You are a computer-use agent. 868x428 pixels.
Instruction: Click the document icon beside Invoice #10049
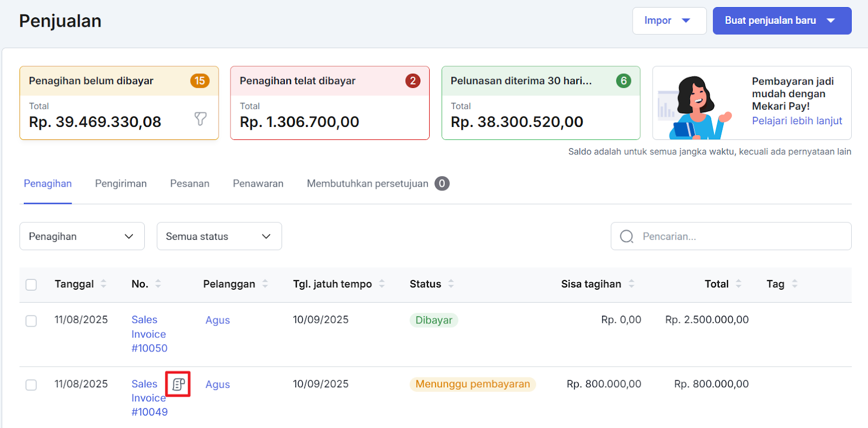(x=178, y=385)
